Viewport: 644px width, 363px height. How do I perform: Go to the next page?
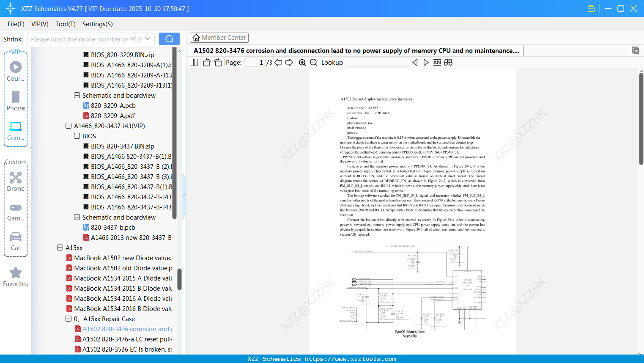(x=289, y=62)
